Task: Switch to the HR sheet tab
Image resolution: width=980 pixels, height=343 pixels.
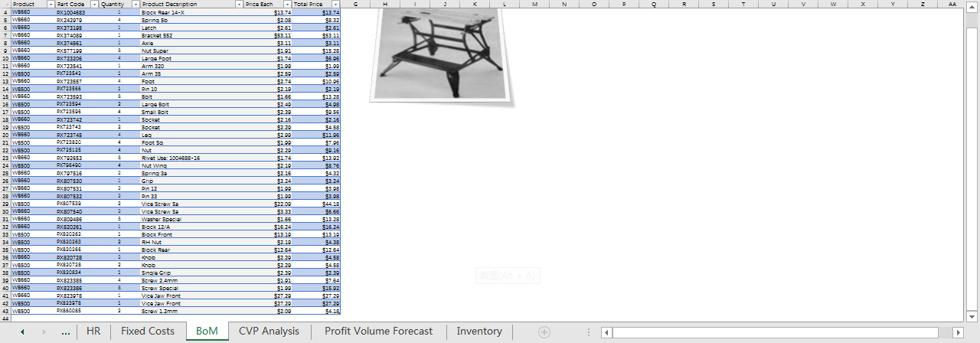Action: tap(93, 332)
